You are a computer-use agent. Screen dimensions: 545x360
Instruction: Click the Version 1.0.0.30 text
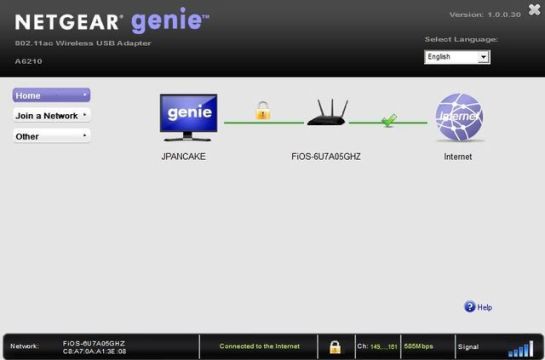pos(485,15)
